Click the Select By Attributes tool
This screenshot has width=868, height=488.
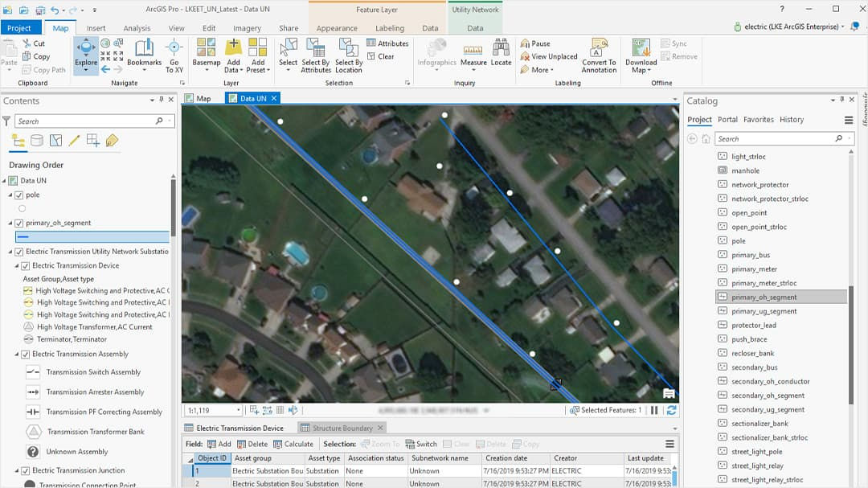(x=315, y=56)
